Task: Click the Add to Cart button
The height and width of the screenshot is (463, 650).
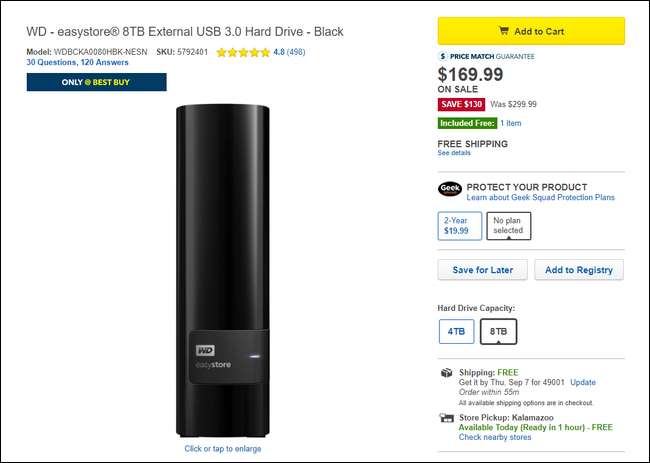Action: [x=531, y=31]
